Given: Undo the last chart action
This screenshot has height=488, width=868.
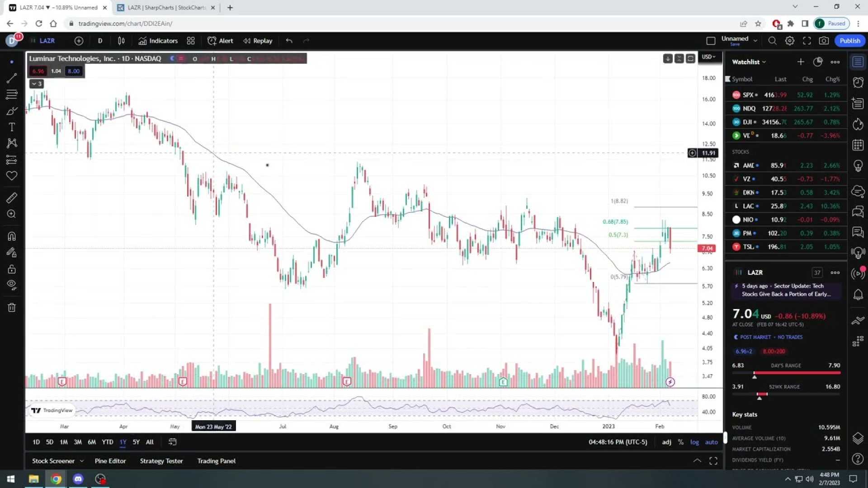Looking at the screenshot, I should (x=289, y=41).
